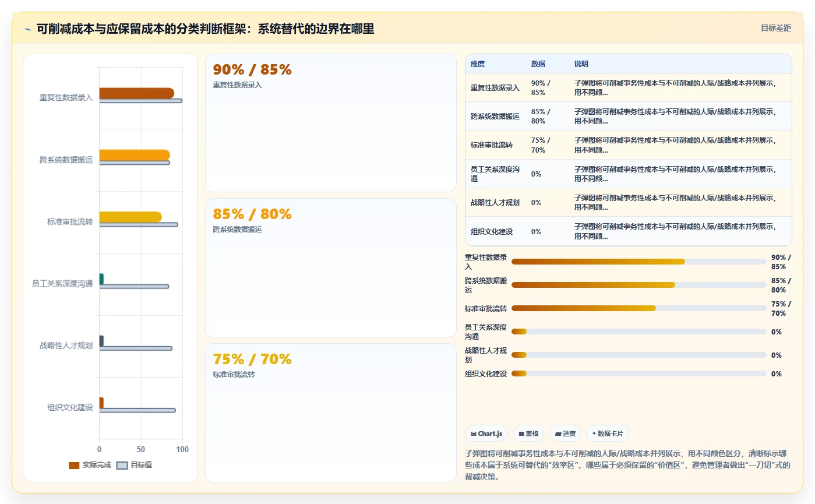Toggle the 实际完成 legend swatch
This screenshot has height=504, width=815.
click(x=74, y=465)
